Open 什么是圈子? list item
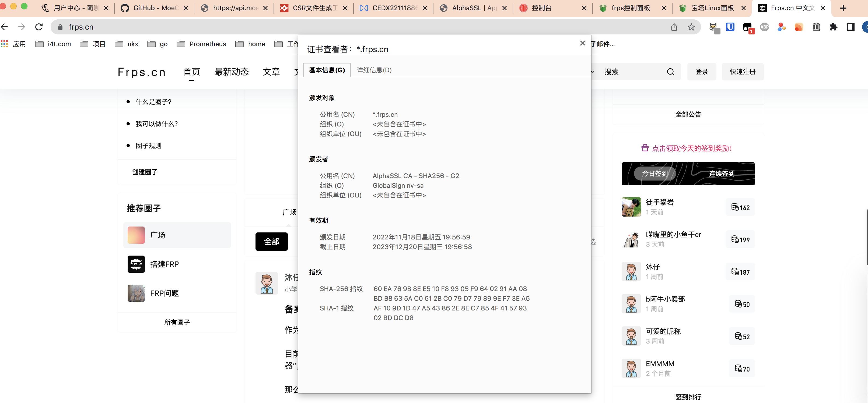868x403 pixels. coord(153,102)
